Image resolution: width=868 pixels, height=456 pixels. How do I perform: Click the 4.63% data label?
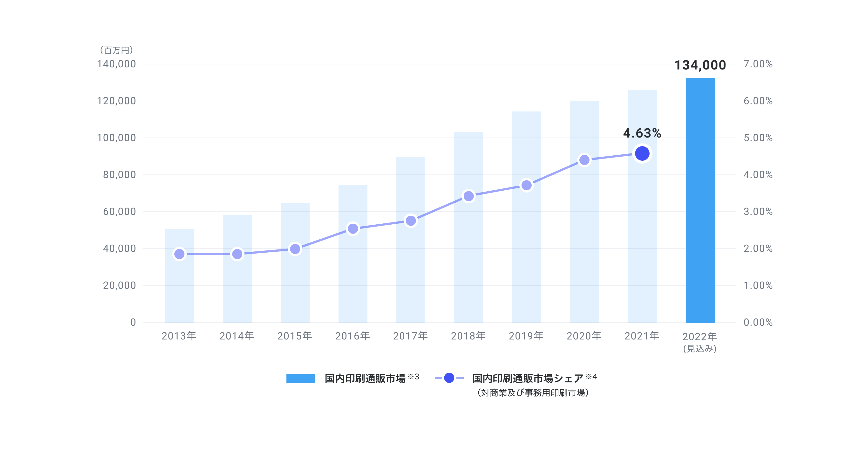pos(642,133)
